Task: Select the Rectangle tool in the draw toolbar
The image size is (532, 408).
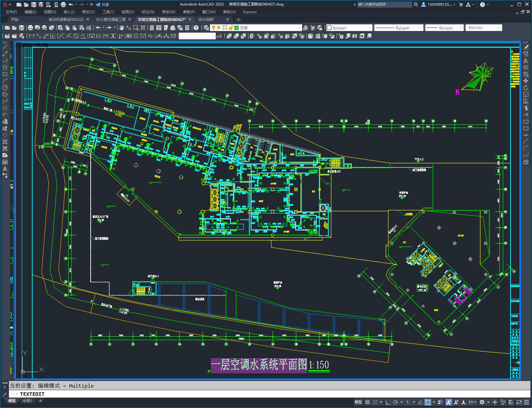Action: (x=5, y=74)
